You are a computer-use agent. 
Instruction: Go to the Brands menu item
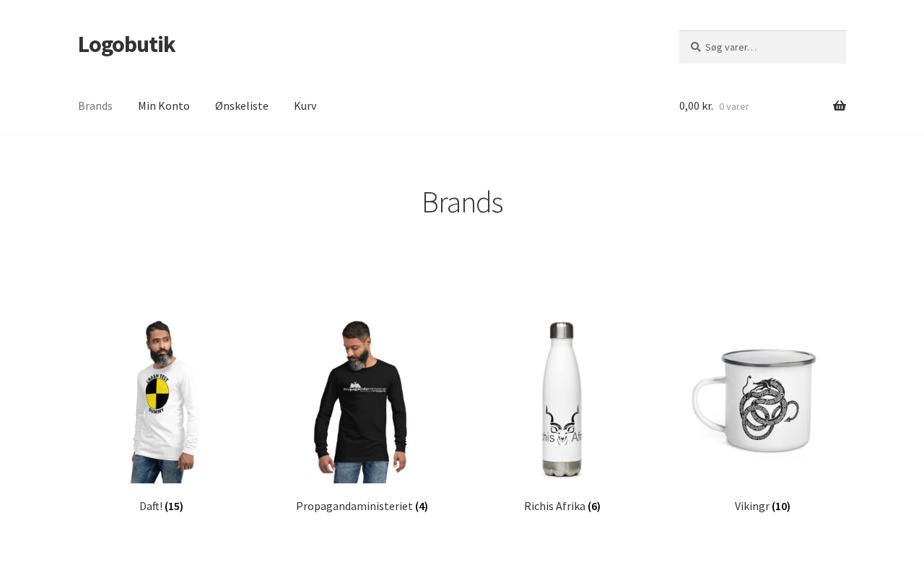(95, 105)
